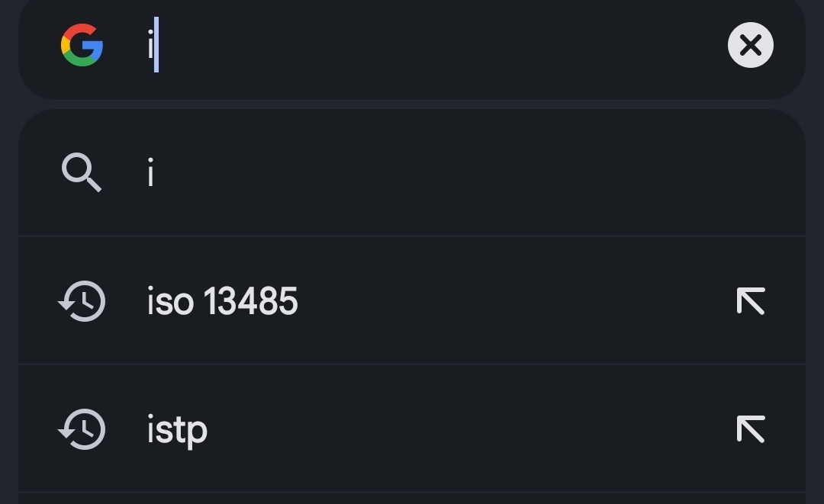
Task: Click history clock icon beside iso 13485
Action: [82, 301]
